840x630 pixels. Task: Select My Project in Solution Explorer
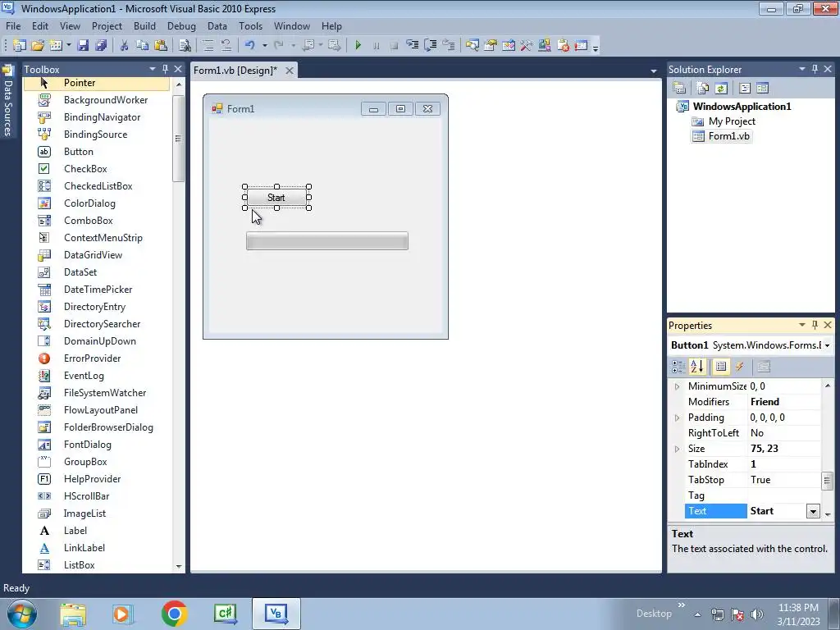(724, 121)
